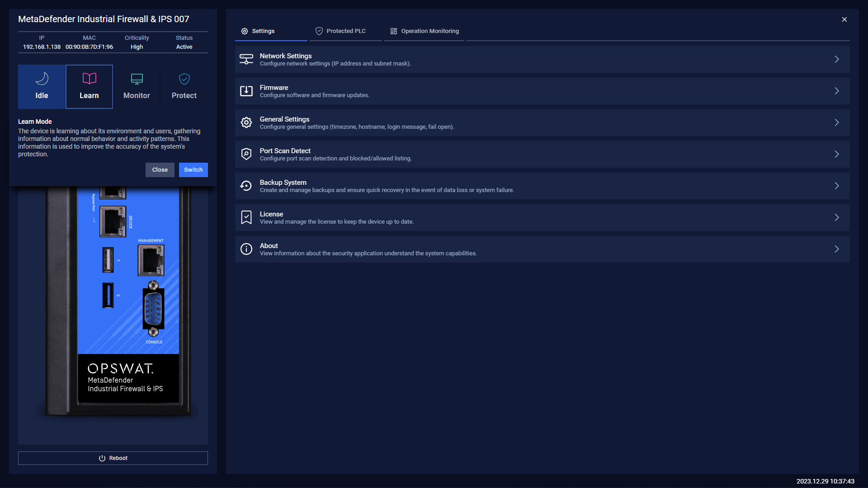868x488 pixels.
Task: Click the timestamp 2023.12.29 10:37:43
Action: [x=826, y=481]
